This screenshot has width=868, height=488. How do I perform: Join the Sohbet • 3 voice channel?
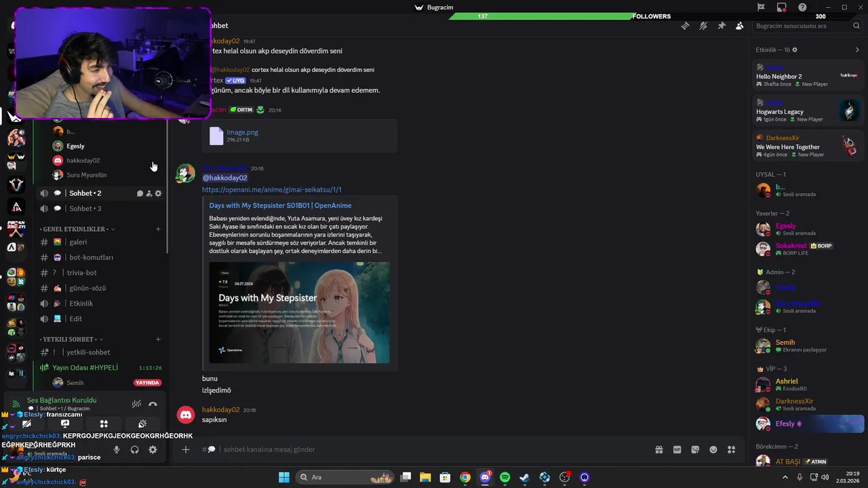[x=101, y=209]
